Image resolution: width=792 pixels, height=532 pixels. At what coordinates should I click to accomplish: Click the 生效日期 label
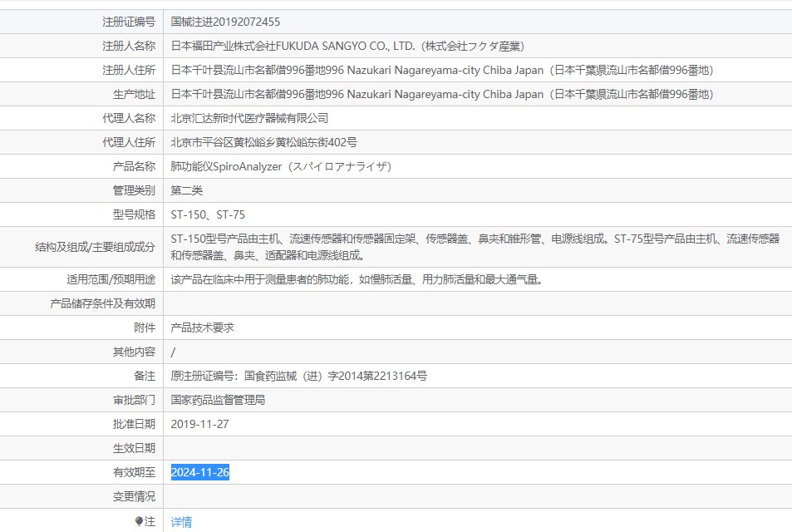coord(134,449)
